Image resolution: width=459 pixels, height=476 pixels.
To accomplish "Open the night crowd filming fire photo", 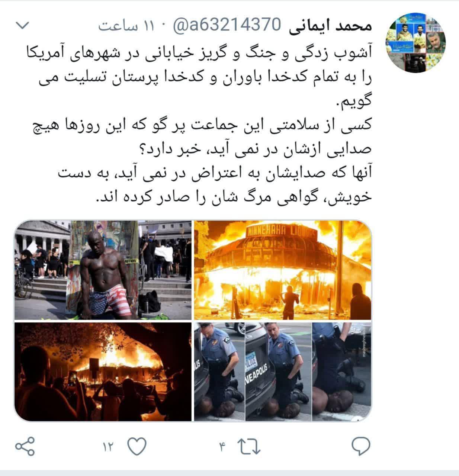I will point(103,372).
